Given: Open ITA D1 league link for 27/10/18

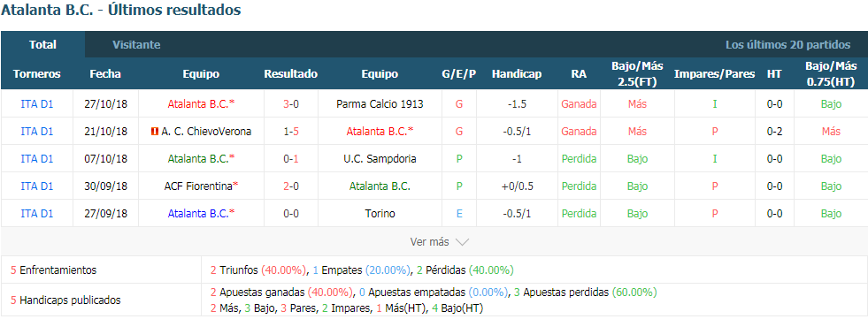Looking at the screenshot, I should [37, 104].
